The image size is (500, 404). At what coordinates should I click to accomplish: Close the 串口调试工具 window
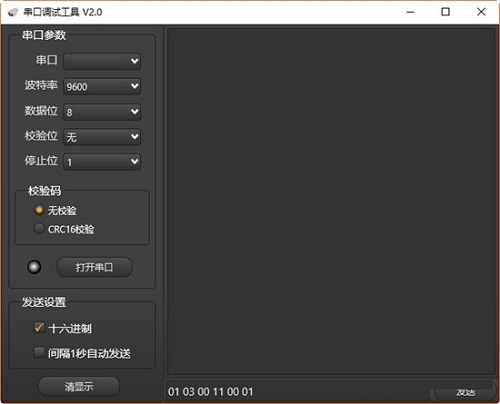coord(481,12)
